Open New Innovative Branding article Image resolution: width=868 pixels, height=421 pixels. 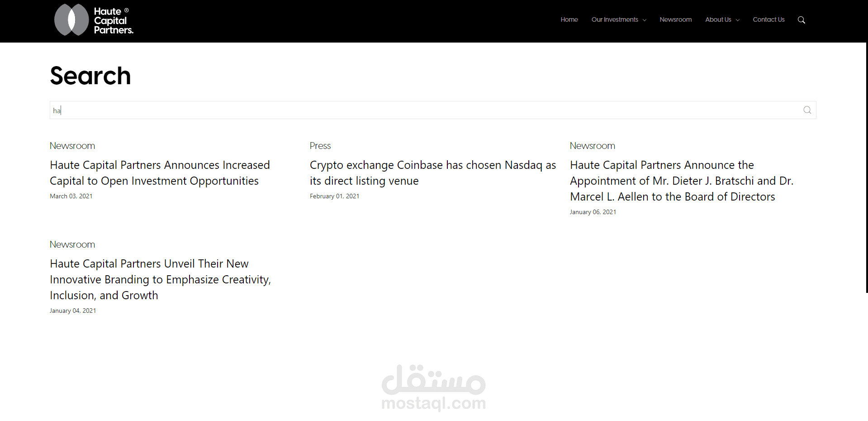160,279
